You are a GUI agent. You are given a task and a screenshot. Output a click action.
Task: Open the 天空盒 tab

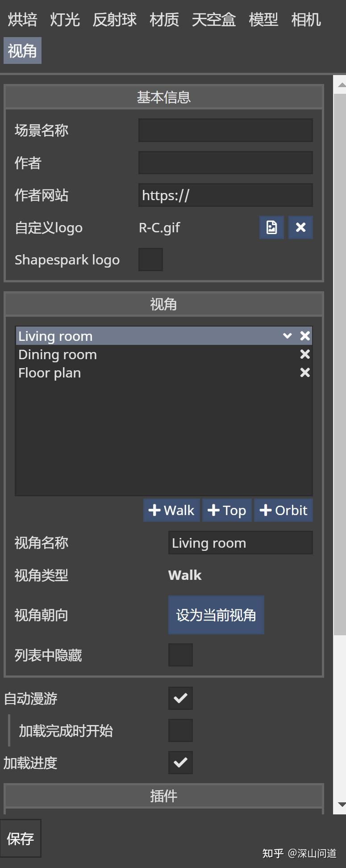point(214,19)
